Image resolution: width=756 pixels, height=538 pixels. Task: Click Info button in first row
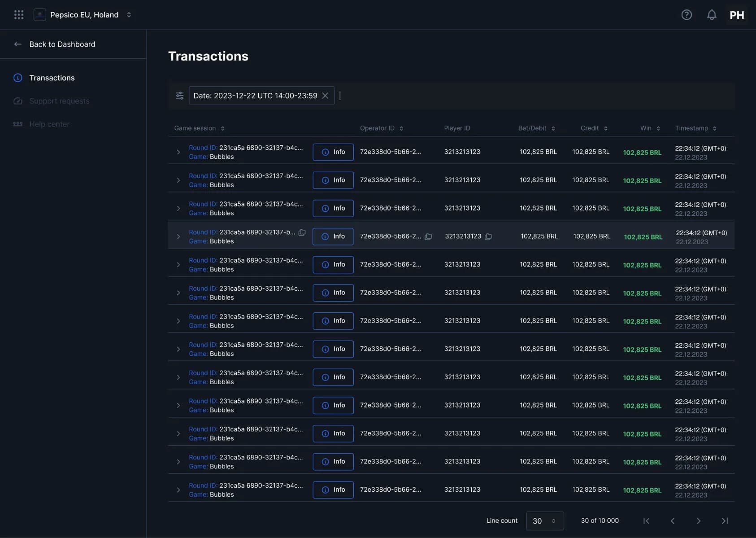[333, 152]
